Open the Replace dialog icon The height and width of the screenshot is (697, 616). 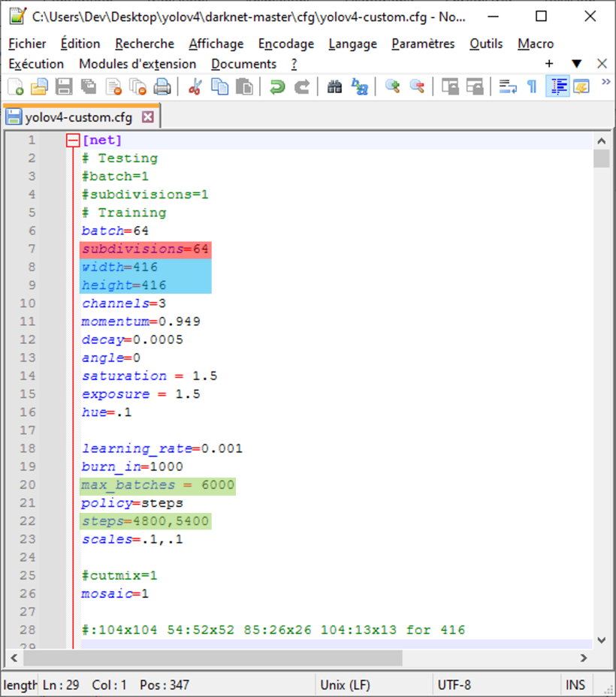[360, 86]
